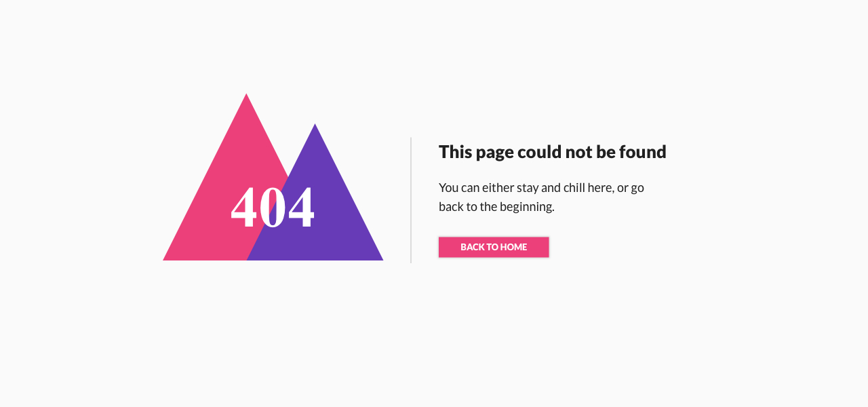Click the heading "This page could not be found"
The image size is (868, 407).
click(x=553, y=152)
